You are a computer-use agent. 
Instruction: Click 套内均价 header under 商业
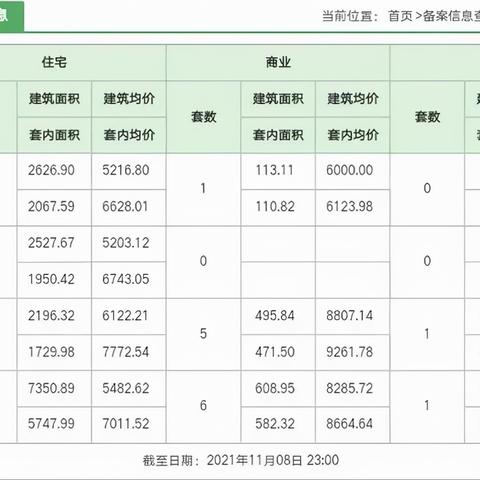[353, 135]
